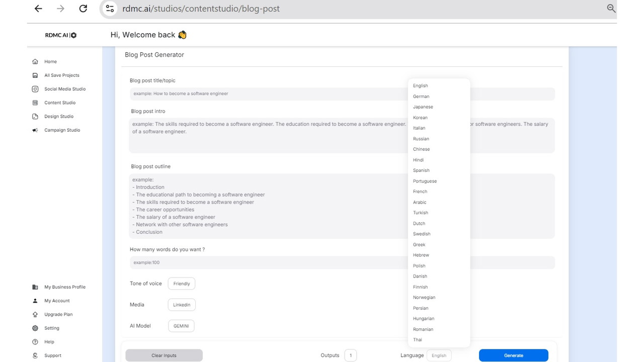
Task: Pick Arabic from the language options
Action: pos(420,202)
